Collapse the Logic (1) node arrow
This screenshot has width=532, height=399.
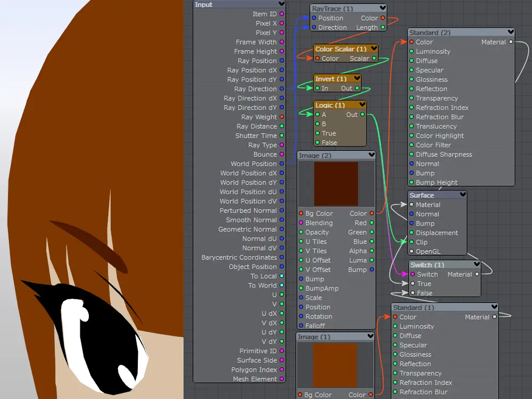(362, 105)
